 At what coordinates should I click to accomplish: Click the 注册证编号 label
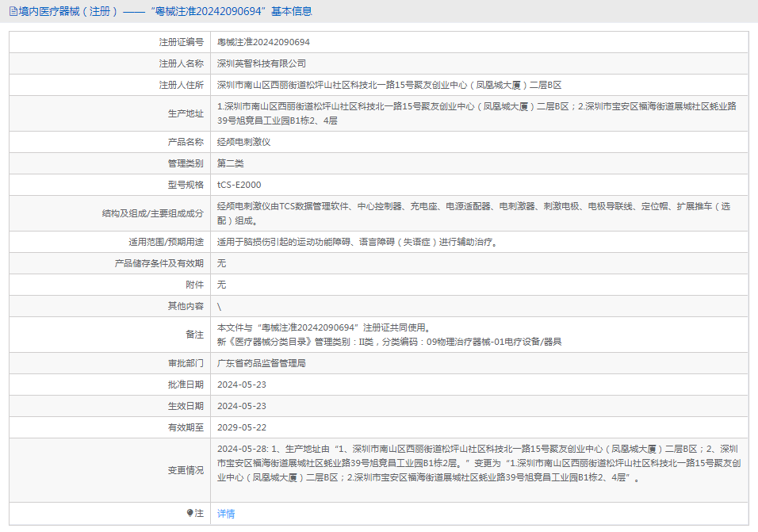point(182,43)
